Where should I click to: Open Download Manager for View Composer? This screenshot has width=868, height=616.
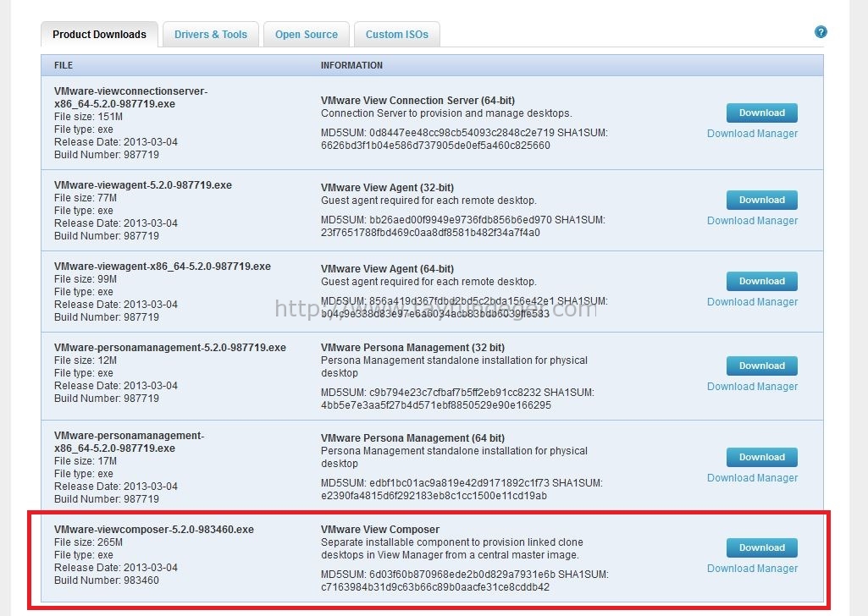(x=752, y=569)
